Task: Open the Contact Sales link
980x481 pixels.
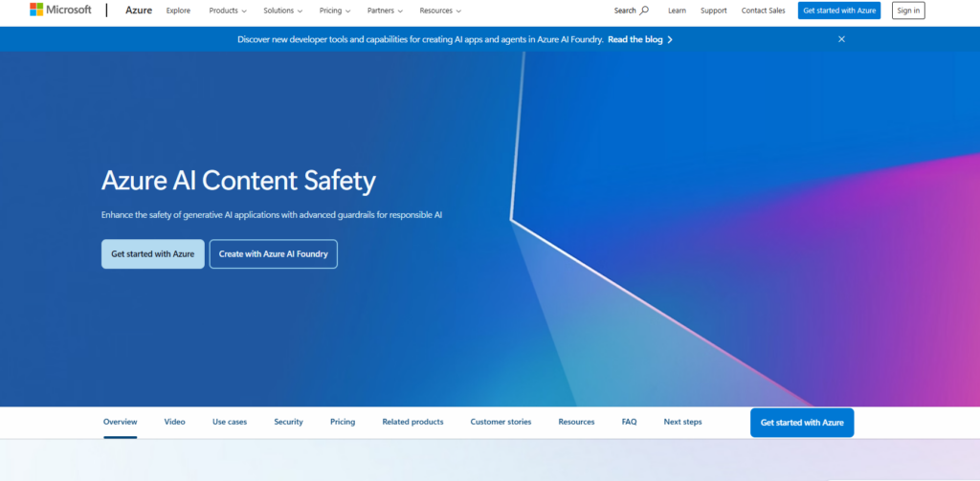Action: [763, 11]
